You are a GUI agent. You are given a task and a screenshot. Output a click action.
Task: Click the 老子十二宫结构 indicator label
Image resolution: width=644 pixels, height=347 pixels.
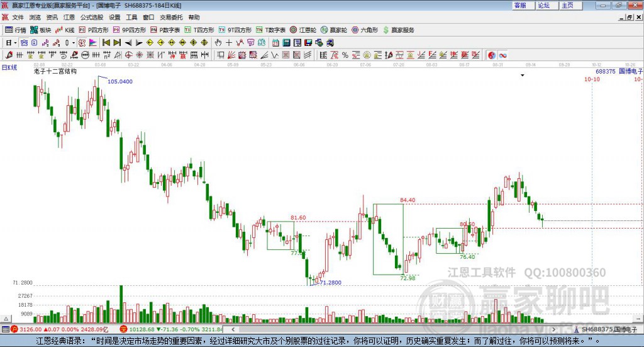click(x=55, y=72)
